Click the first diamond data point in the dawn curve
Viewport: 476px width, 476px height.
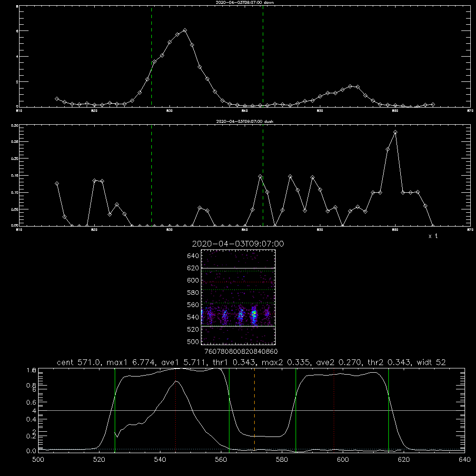57,99
